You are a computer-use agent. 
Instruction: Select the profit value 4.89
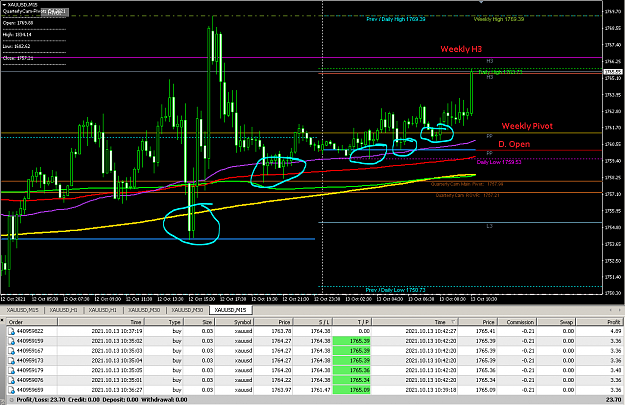[616, 331]
